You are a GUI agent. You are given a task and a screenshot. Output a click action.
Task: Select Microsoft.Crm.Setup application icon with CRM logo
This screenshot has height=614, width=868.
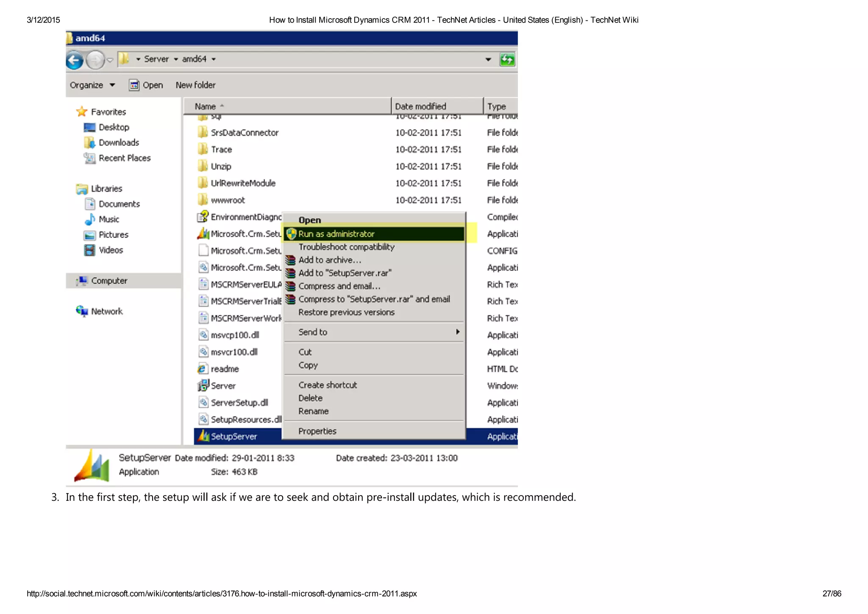(203, 234)
